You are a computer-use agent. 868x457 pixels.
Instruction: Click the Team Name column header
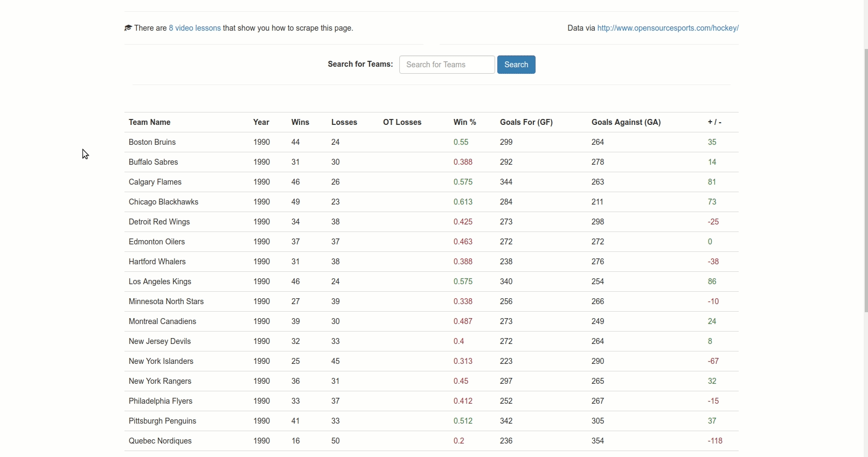click(x=150, y=122)
